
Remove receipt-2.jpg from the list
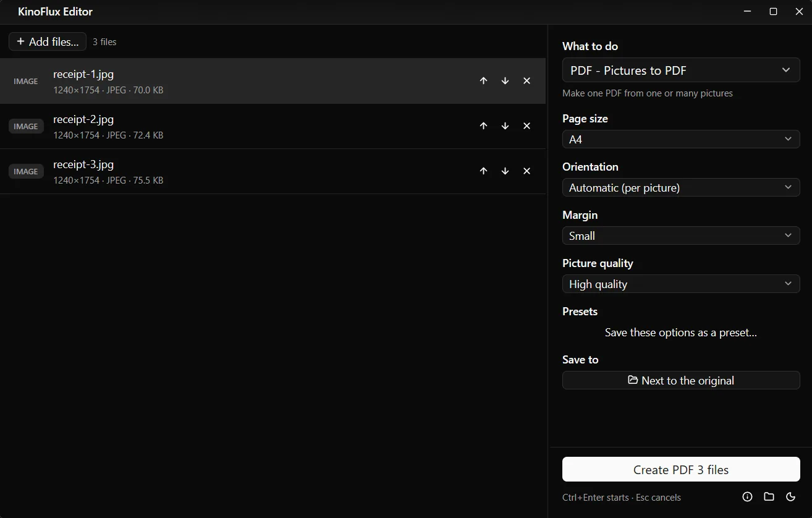[527, 126]
